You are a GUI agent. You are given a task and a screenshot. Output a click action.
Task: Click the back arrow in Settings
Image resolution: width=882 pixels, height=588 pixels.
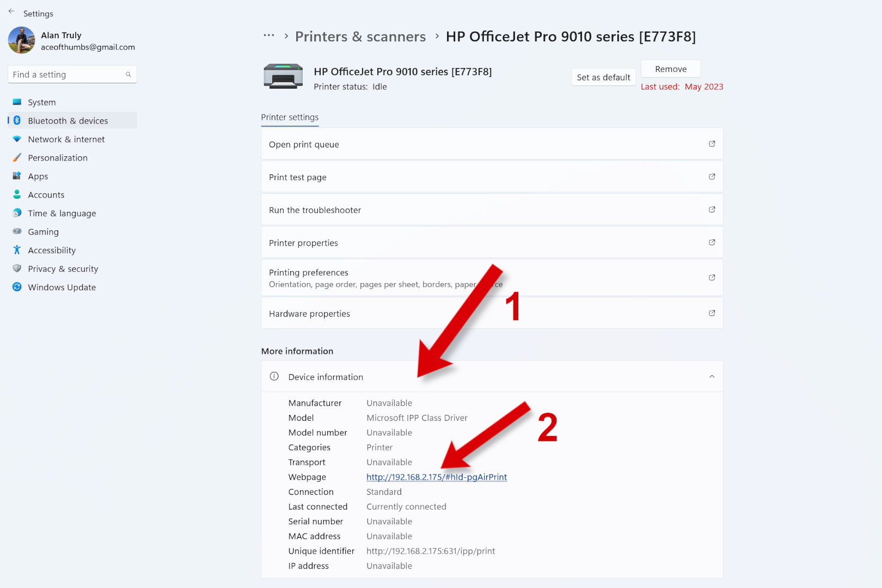(x=11, y=11)
